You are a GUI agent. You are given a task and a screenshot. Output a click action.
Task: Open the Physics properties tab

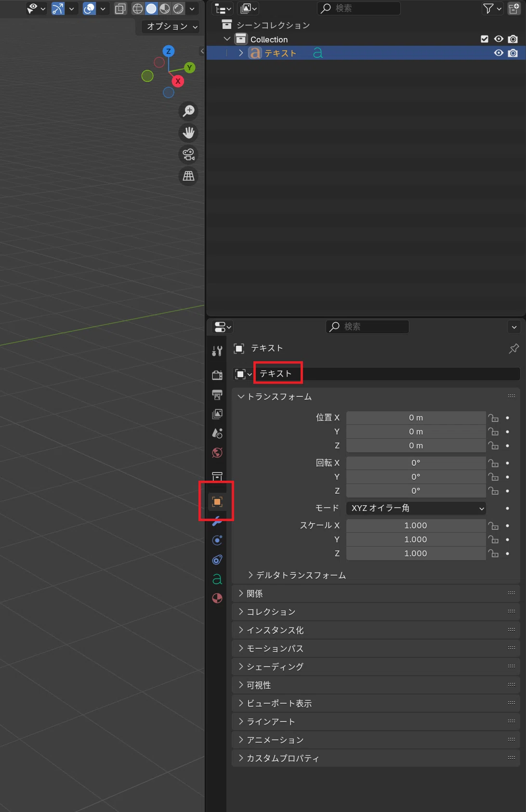coord(217,540)
